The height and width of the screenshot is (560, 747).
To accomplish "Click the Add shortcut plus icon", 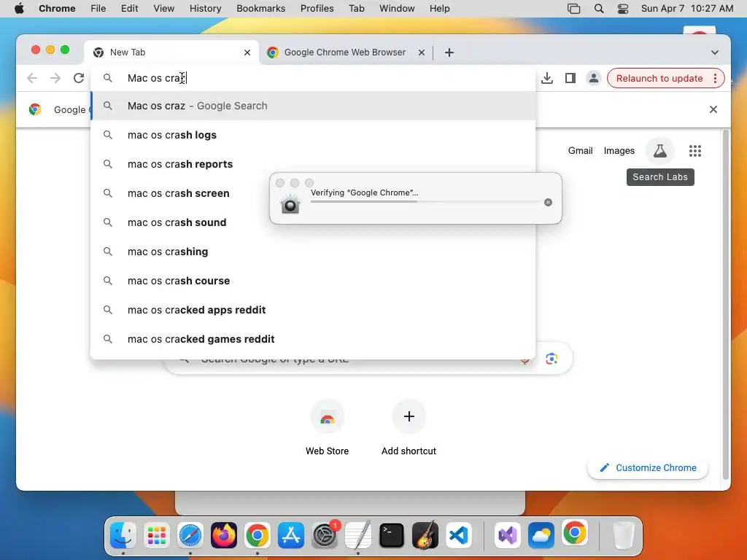I will 409,416.
